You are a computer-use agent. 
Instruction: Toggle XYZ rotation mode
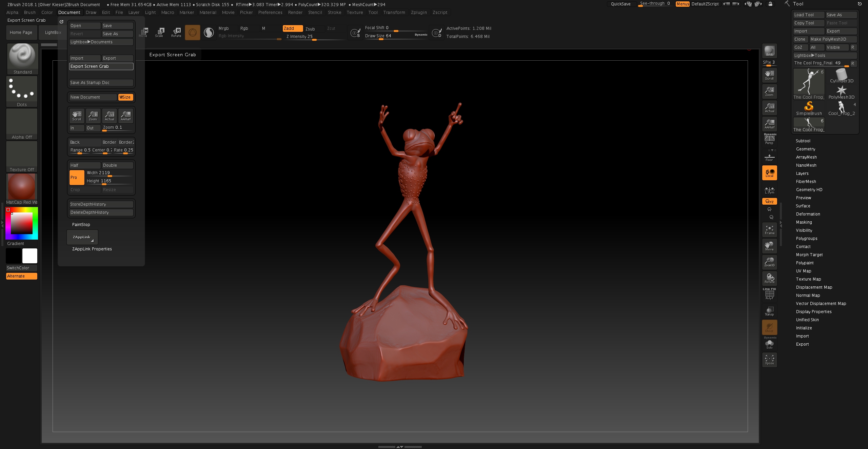(x=769, y=201)
